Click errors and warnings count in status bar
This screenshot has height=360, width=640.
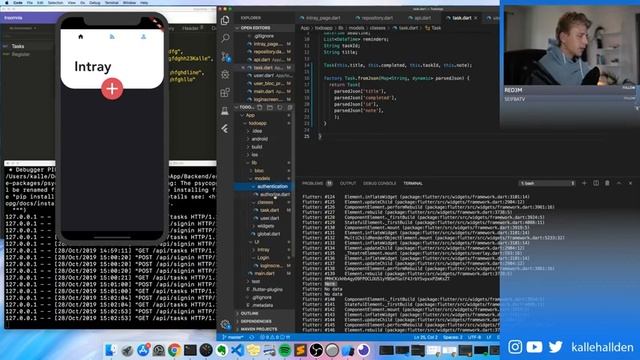pos(275,338)
